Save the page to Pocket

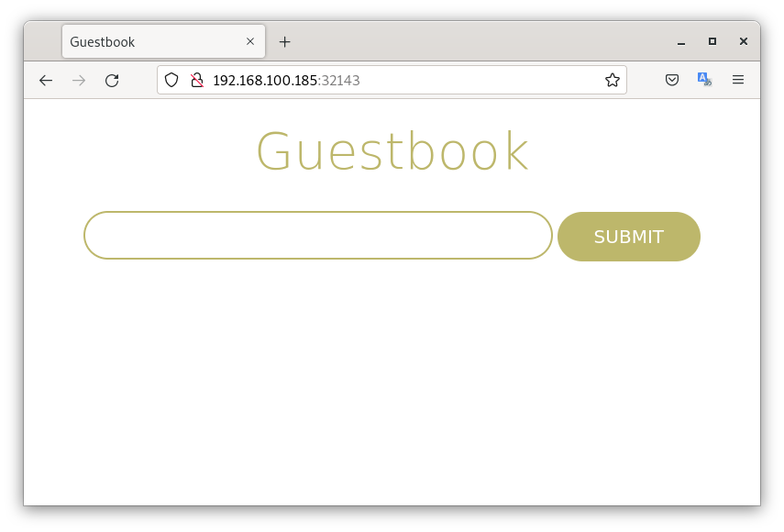[672, 81]
